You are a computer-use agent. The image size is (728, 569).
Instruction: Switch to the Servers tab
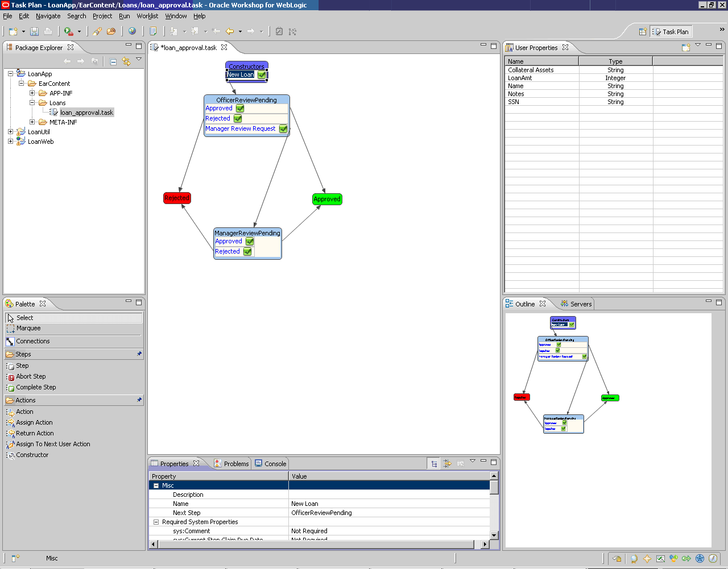(x=576, y=304)
